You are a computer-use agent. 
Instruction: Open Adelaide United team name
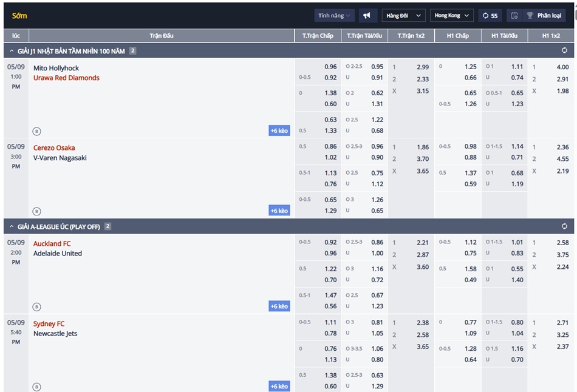(x=58, y=254)
